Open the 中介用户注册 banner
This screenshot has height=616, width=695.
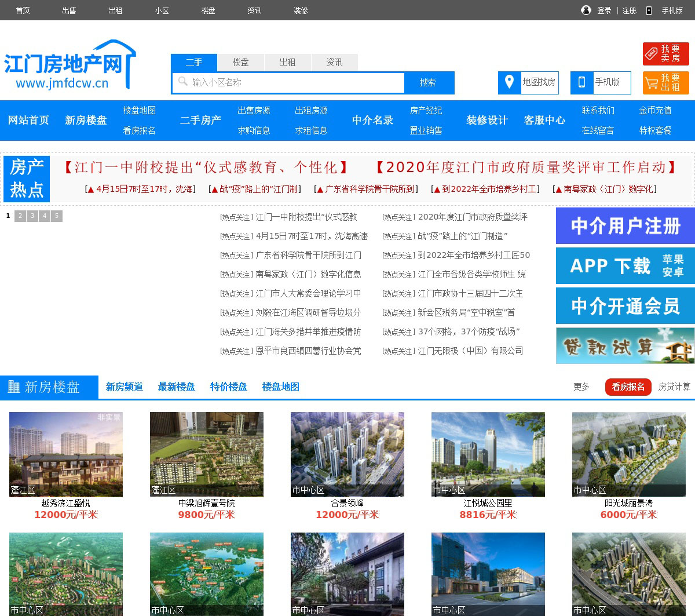(x=625, y=226)
